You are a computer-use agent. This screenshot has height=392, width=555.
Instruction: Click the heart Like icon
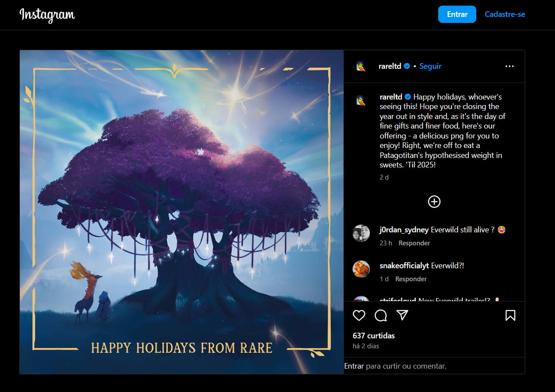[359, 315]
